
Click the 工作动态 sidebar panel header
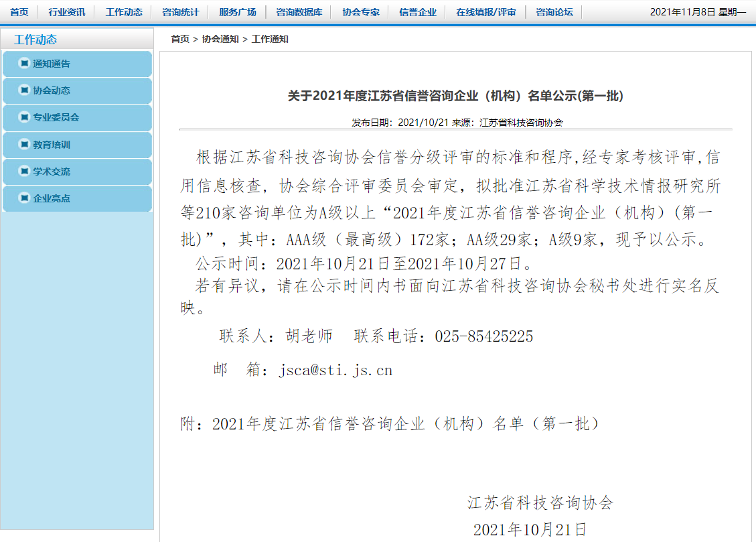click(x=35, y=40)
